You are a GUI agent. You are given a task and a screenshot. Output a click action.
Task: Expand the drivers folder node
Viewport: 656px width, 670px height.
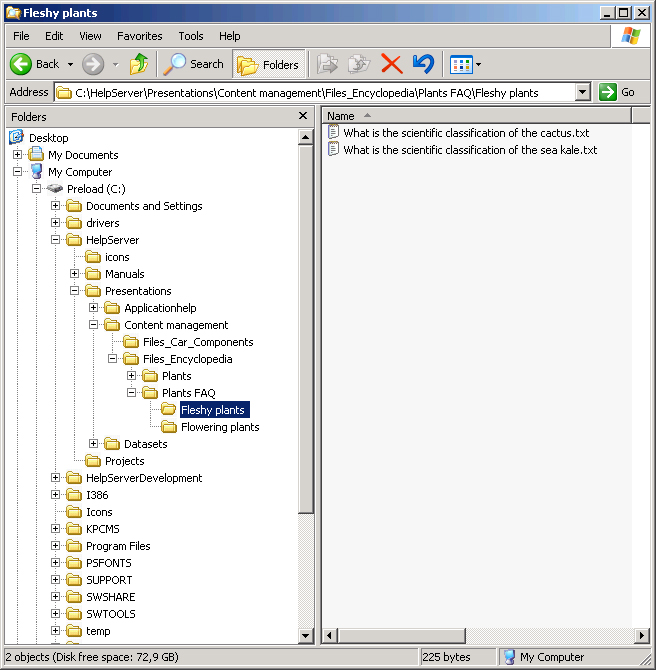(x=55, y=223)
